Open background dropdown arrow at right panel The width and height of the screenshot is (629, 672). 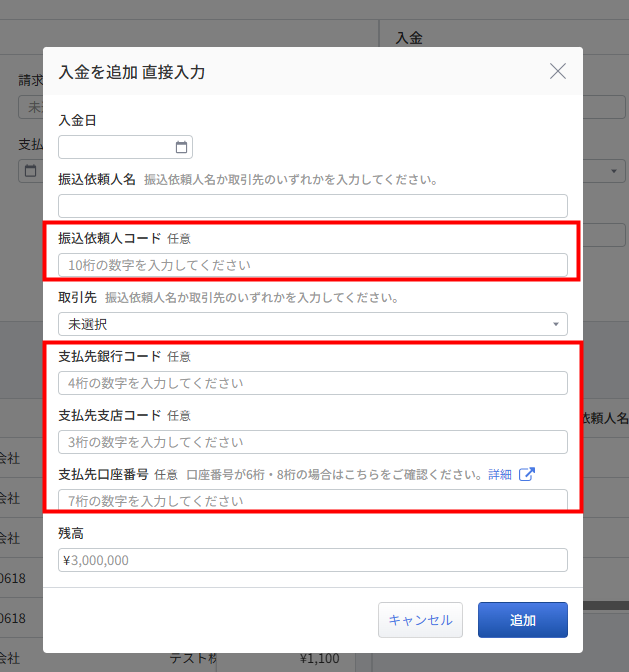[612, 171]
